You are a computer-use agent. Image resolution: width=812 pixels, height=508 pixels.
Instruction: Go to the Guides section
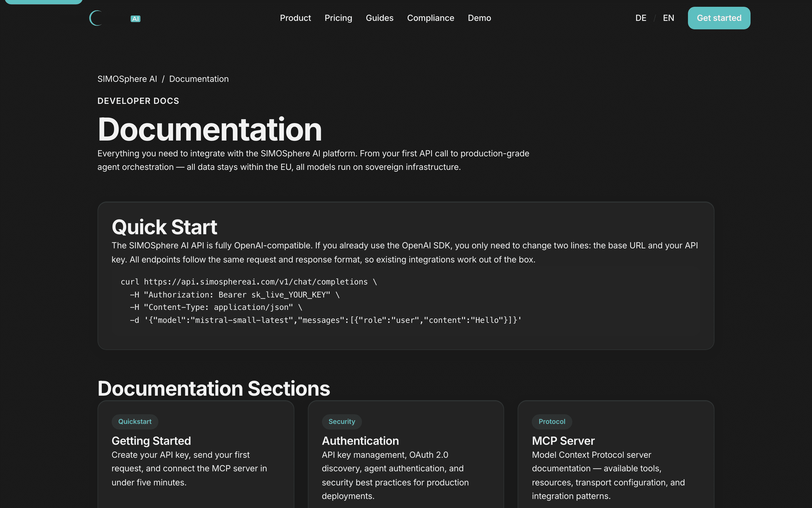click(x=379, y=18)
